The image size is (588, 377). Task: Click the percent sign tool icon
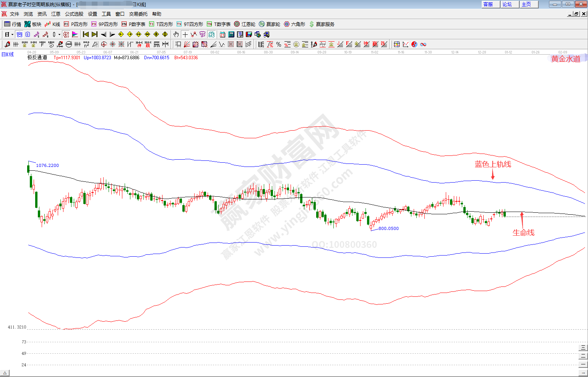[x=279, y=44]
